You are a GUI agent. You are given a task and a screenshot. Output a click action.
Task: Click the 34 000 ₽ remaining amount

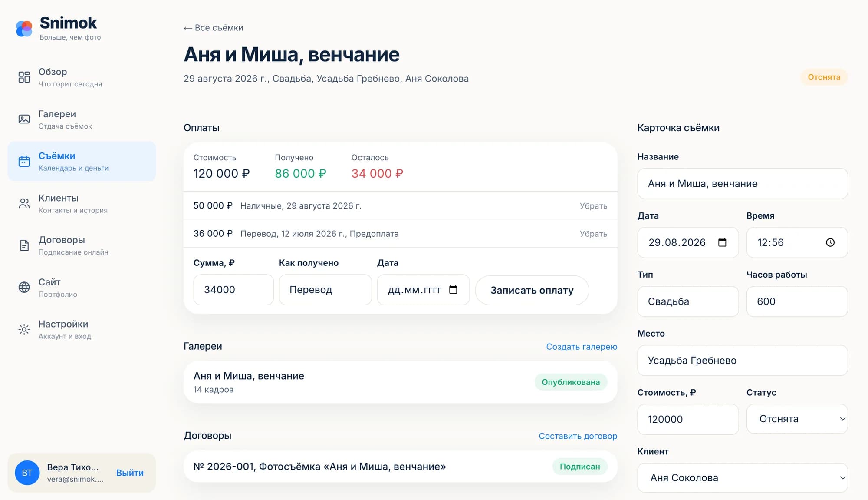pyautogui.click(x=377, y=174)
